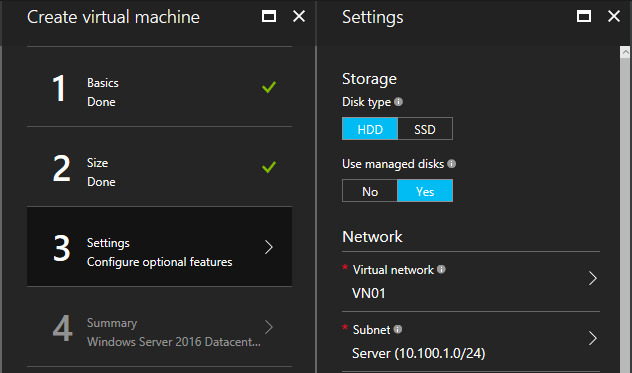632x373 pixels.
Task: Close the Create virtual machine blade
Action: tap(299, 17)
